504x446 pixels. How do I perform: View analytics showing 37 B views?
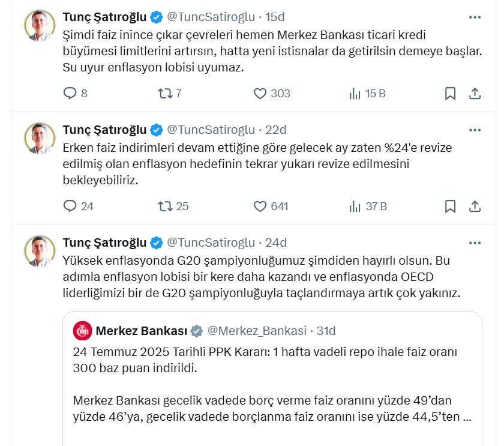point(355,206)
